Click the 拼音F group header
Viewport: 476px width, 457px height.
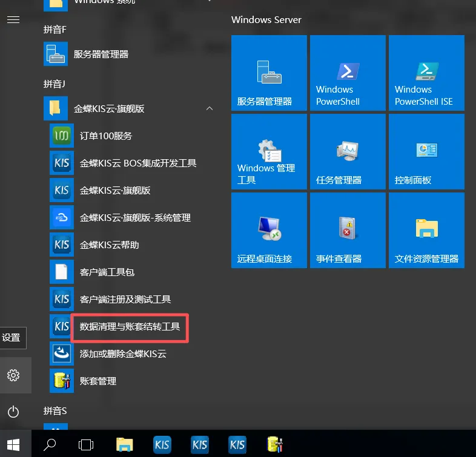tap(55, 30)
